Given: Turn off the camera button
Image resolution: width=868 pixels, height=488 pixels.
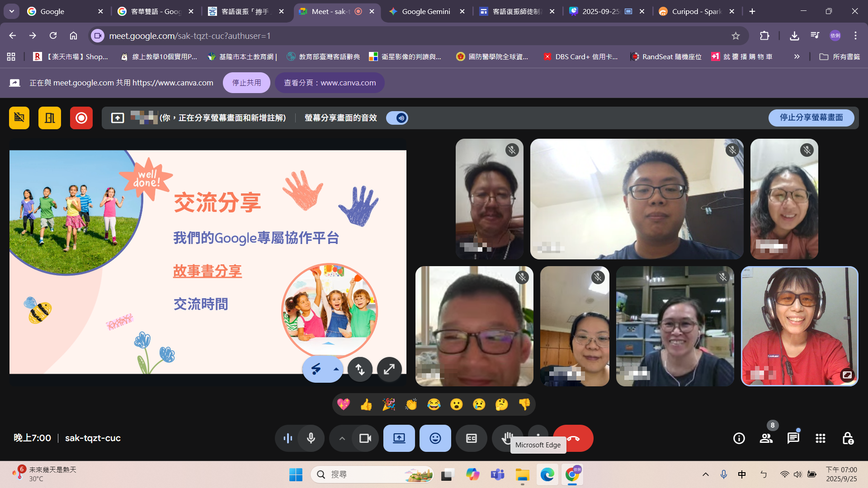Looking at the screenshot, I should (365, 438).
